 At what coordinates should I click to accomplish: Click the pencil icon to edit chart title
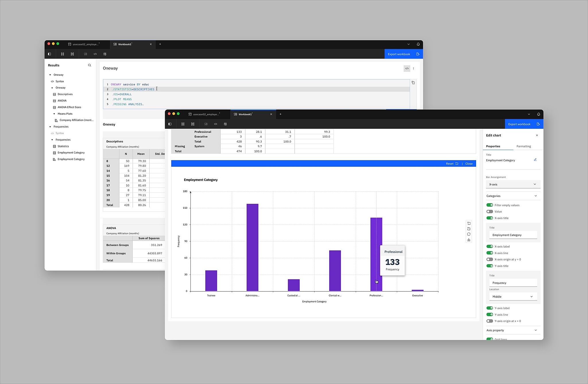click(535, 160)
